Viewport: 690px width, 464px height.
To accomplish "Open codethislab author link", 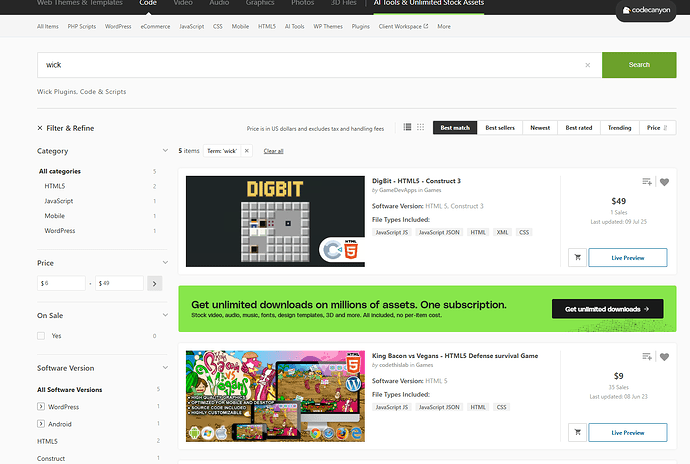I will point(393,365).
